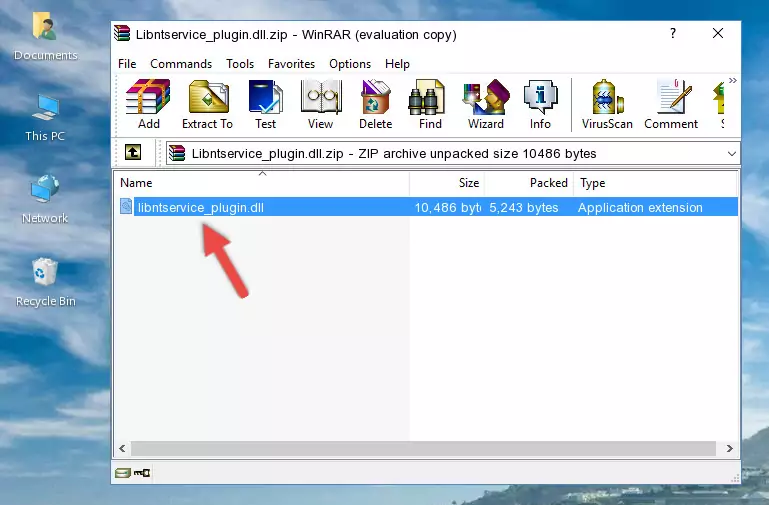Run the Test archive tool
The width and height of the screenshot is (769, 505).
click(265, 104)
